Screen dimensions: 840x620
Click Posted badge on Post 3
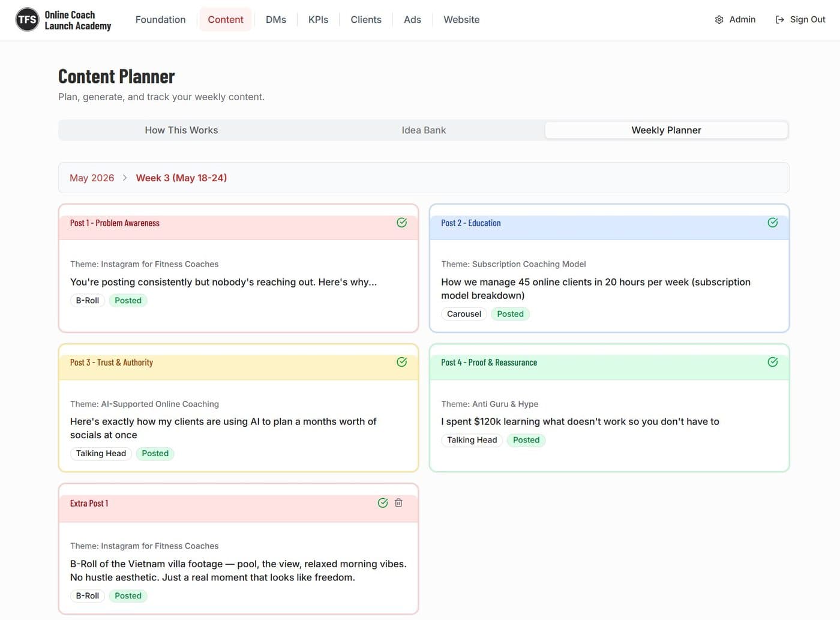[x=155, y=454]
